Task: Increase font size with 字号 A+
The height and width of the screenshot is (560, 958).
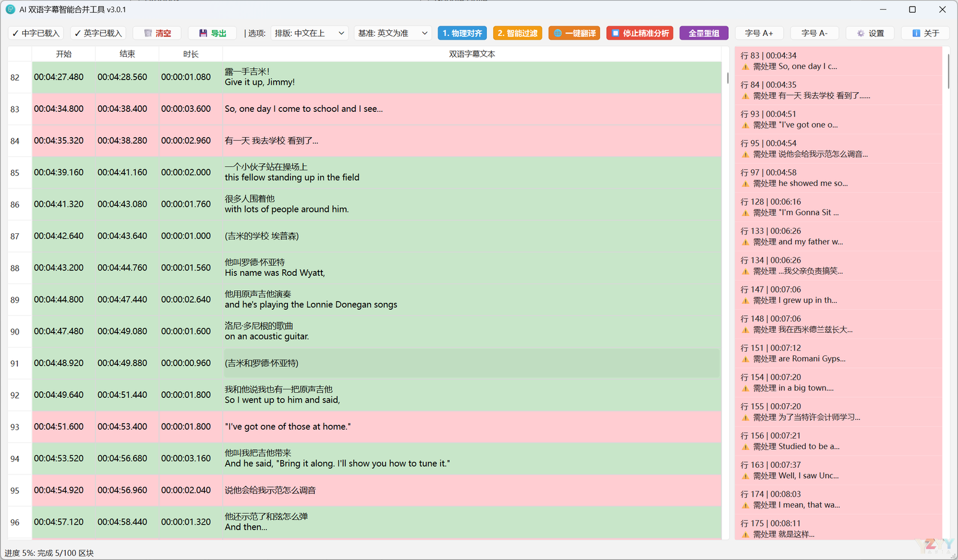Action: tap(759, 34)
